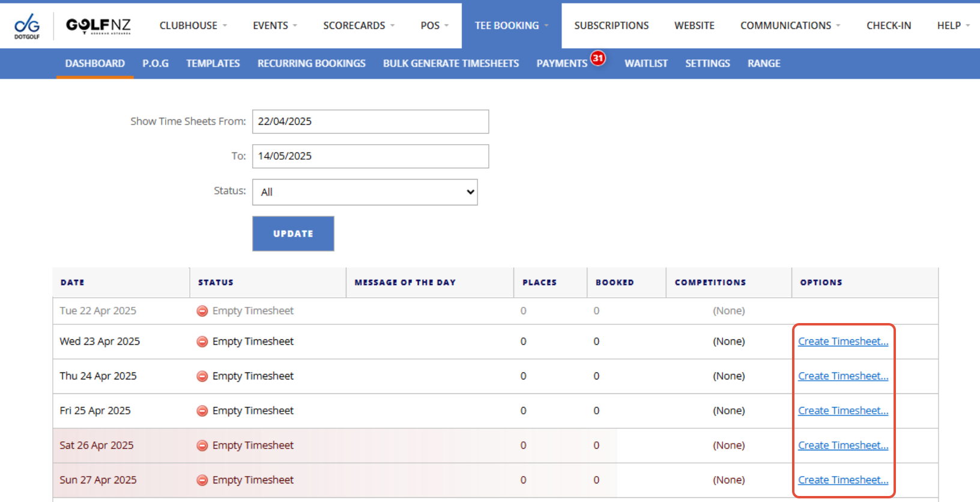
Task: Create timesheet for Thu 24 Apr 2025
Action: 842,376
